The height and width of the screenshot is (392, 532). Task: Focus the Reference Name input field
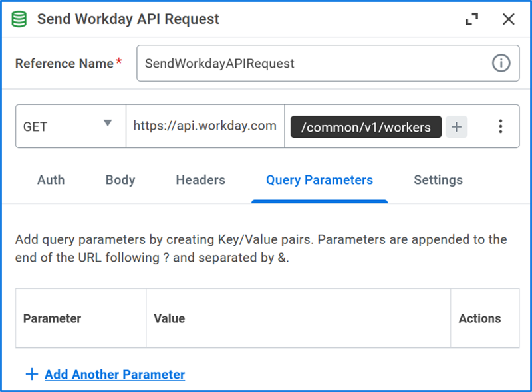328,63
